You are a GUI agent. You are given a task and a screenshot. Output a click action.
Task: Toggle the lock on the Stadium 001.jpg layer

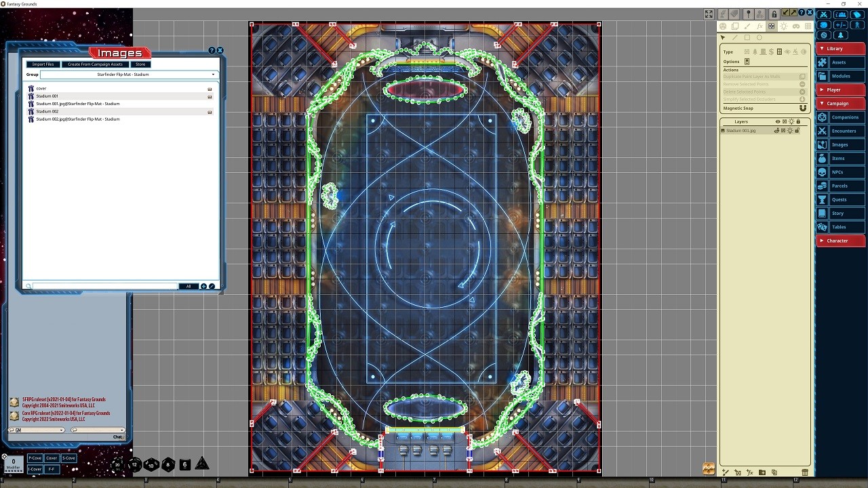[x=798, y=131]
